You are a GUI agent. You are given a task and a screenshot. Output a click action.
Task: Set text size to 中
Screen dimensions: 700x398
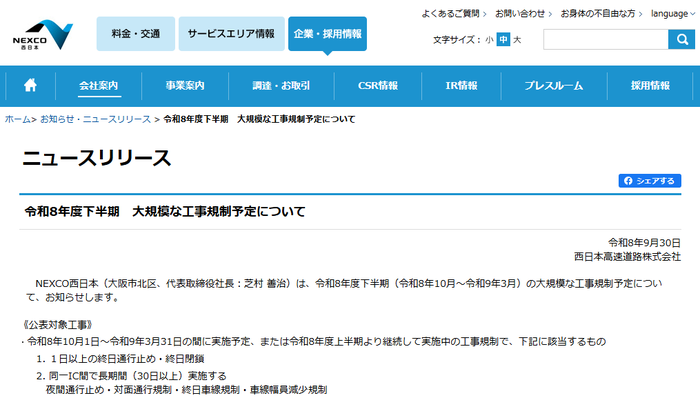point(503,40)
